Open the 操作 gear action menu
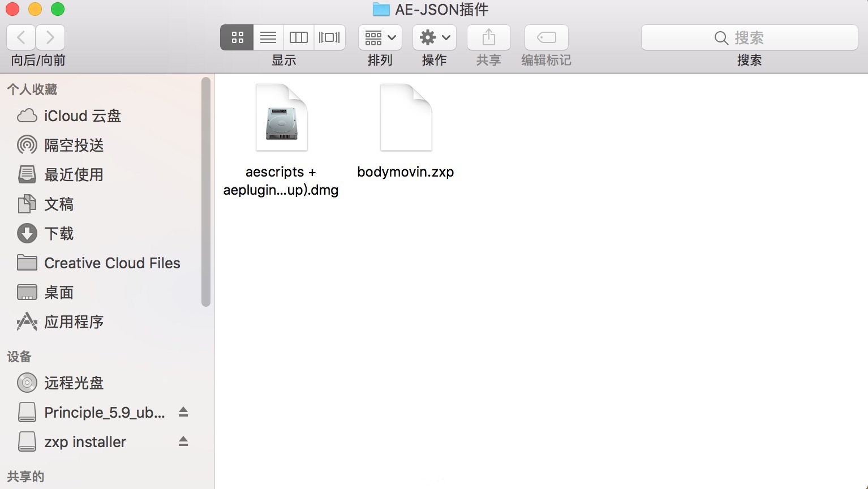868x489 pixels. pos(434,37)
